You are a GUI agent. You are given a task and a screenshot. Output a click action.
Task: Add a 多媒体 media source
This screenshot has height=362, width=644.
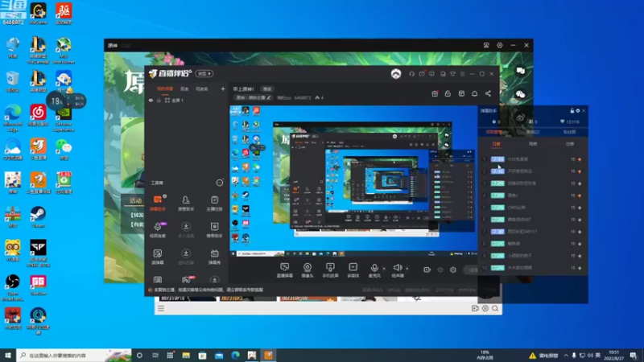(353, 270)
